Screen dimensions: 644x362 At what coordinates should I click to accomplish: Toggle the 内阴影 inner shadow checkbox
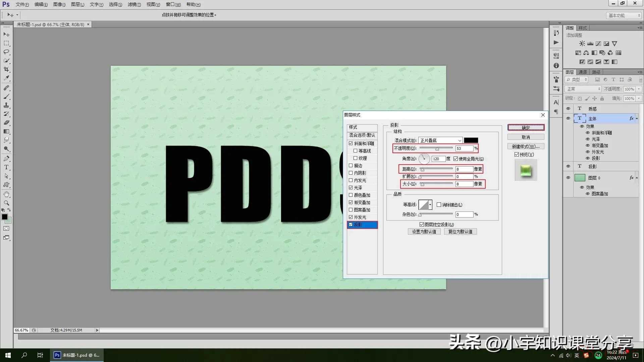click(351, 173)
